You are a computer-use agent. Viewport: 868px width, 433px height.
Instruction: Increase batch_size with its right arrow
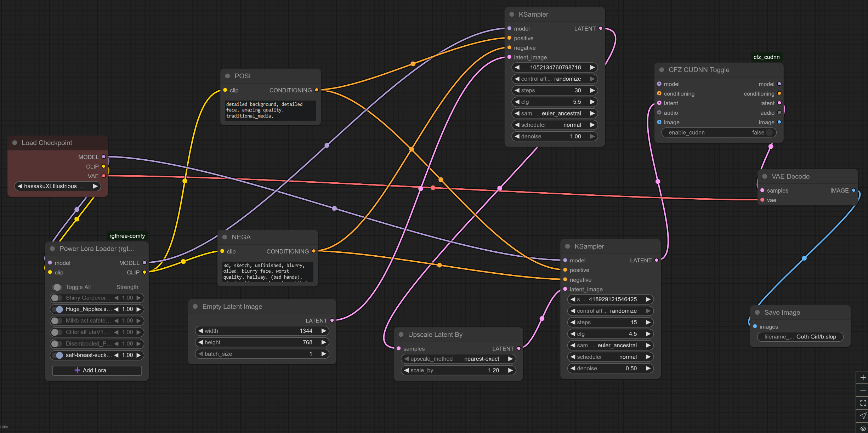pyautogui.click(x=323, y=354)
